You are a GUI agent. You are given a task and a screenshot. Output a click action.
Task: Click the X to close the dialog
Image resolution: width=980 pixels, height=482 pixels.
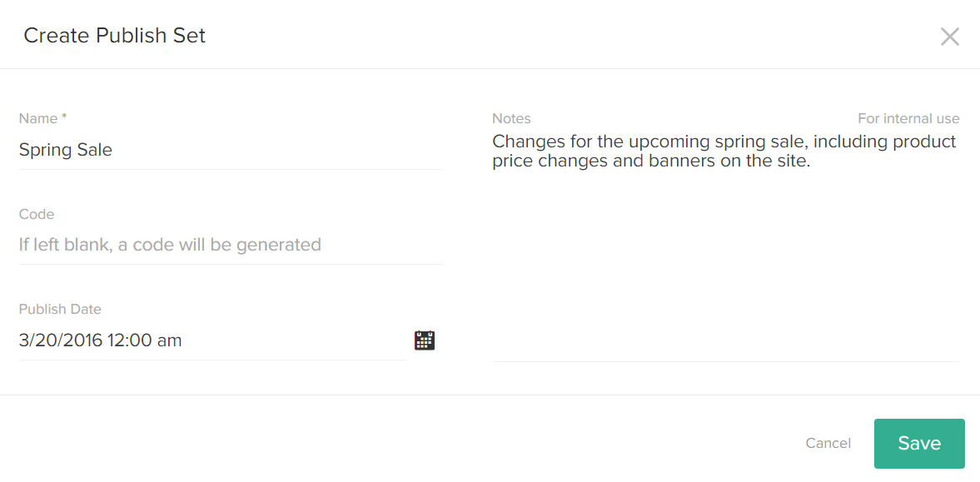coord(949,36)
